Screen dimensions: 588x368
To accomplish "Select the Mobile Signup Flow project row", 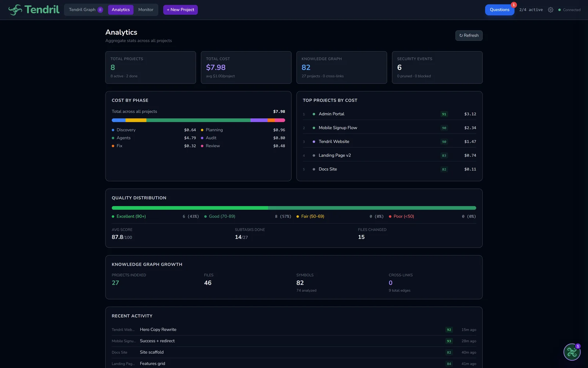I will [338, 127].
